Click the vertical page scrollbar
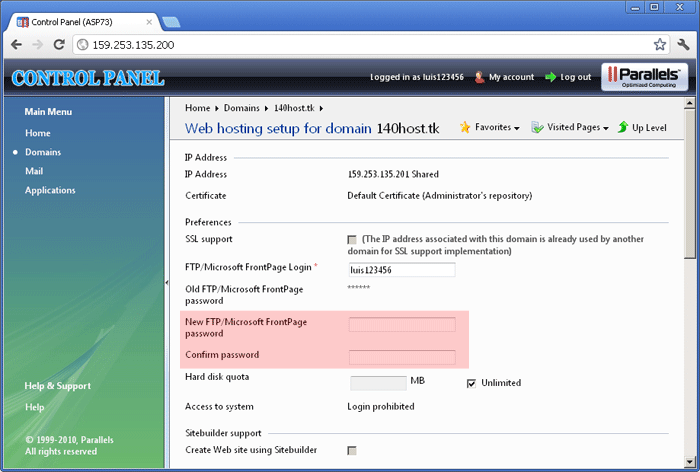The height and width of the screenshot is (472, 700). pos(690,200)
